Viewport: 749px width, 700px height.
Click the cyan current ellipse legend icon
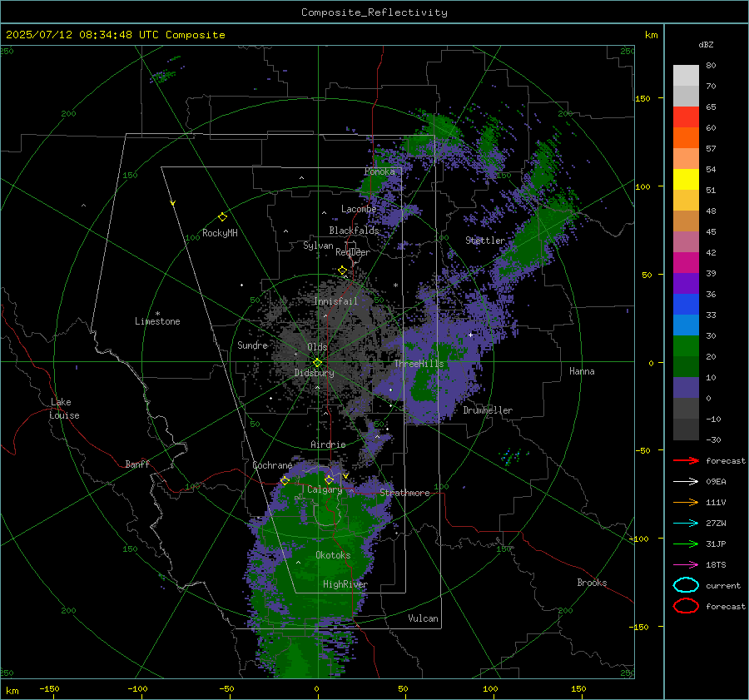686,585
